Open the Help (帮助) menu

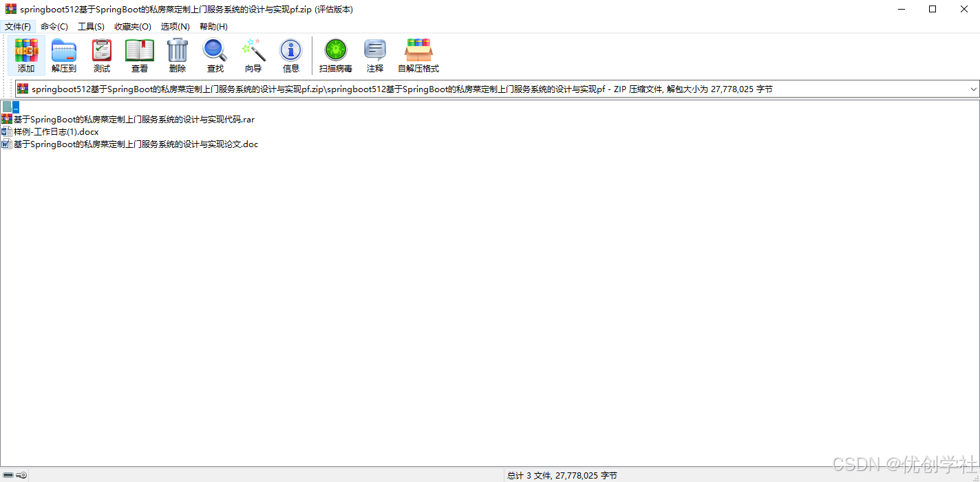pyautogui.click(x=213, y=26)
